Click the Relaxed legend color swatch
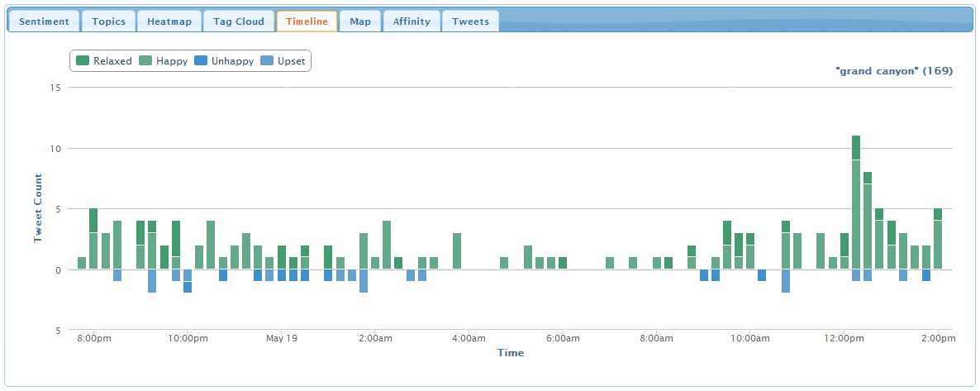The width and height of the screenshot is (980, 391). (83, 60)
